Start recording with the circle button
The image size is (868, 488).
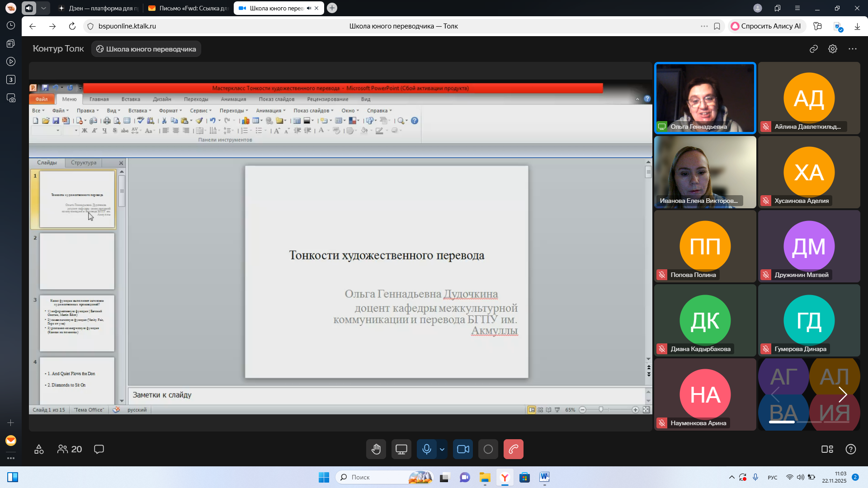(488, 449)
